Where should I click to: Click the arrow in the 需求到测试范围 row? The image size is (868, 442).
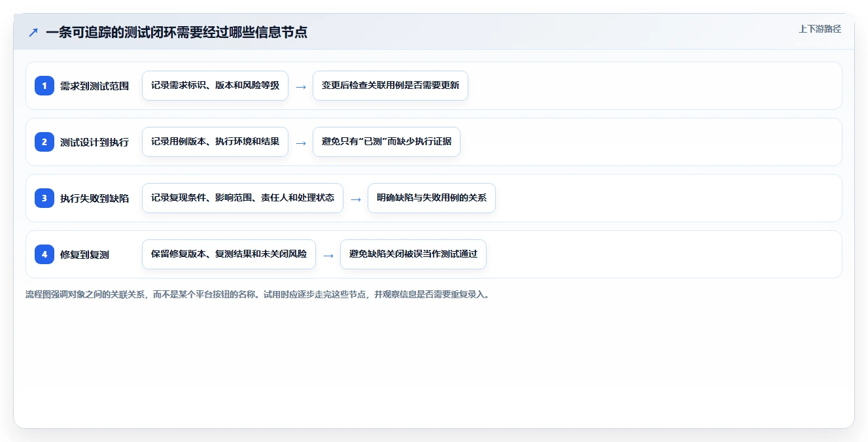301,86
